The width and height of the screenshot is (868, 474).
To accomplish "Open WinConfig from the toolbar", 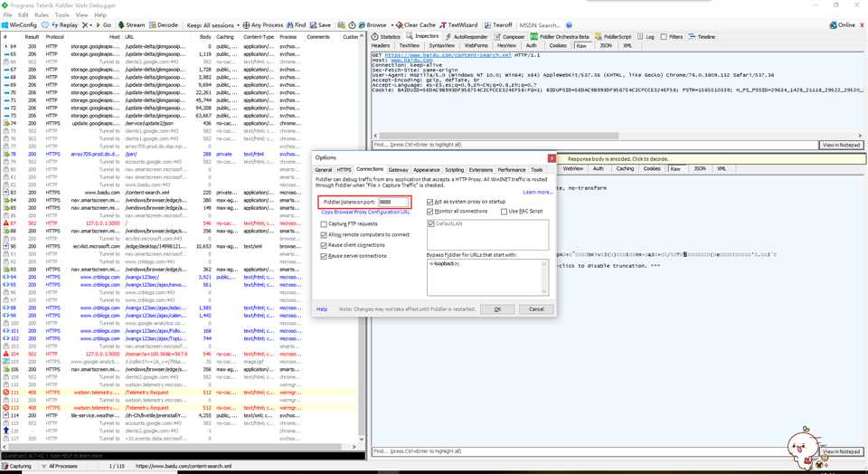I will 19,25.
